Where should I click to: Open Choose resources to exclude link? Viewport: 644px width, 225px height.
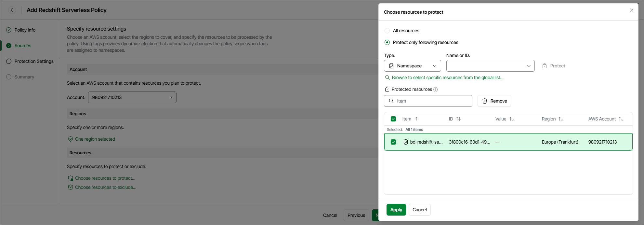[105, 187]
